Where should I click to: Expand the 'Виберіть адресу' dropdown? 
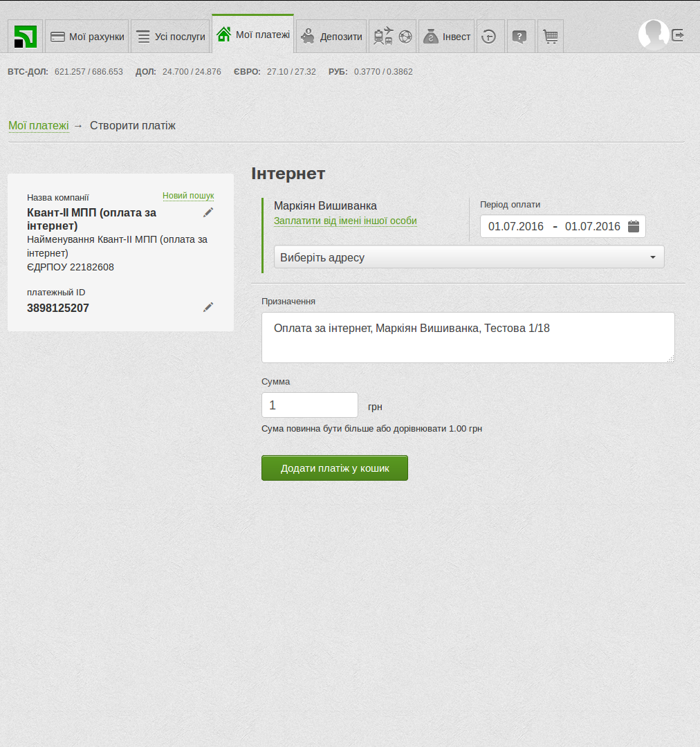tap(469, 257)
